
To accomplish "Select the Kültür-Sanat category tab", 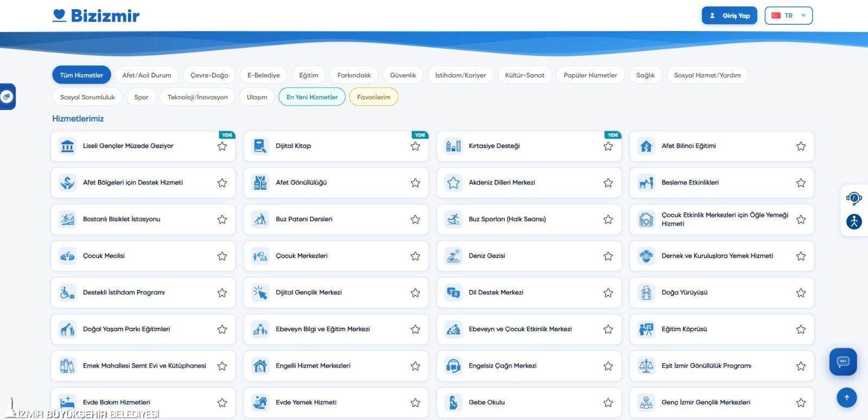I will pyautogui.click(x=525, y=75).
